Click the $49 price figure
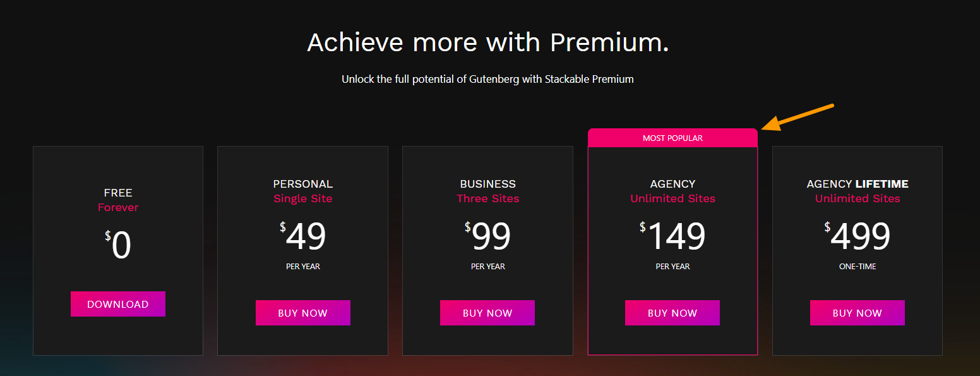Screen dimensions: 980x376 [x=304, y=236]
